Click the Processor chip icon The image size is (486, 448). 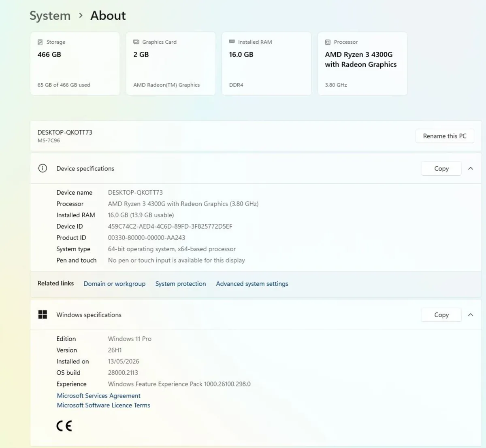point(328,42)
